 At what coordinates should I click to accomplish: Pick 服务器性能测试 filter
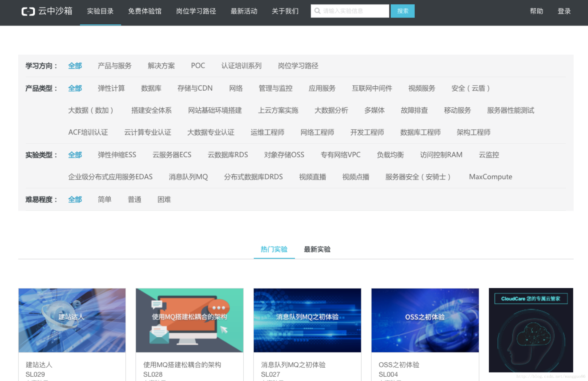[511, 110]
